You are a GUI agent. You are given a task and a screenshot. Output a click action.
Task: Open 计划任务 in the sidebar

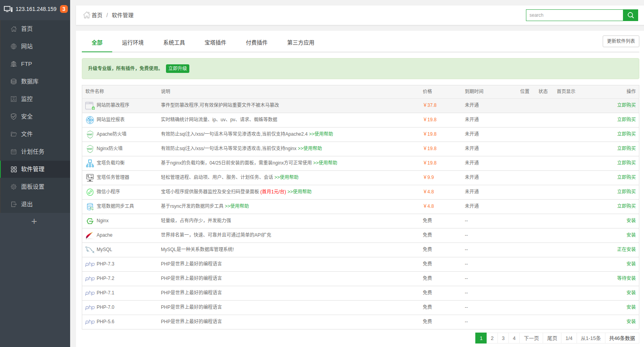pyautogui.click(x=35, y=152)
